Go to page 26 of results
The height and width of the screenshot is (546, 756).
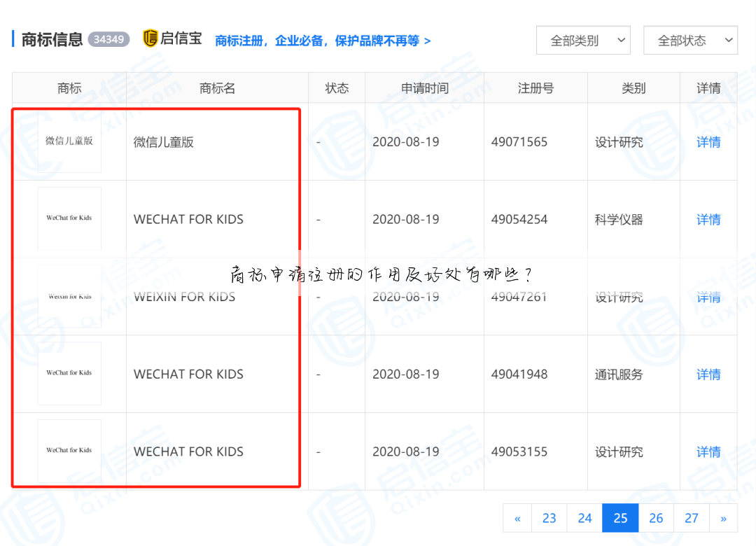(x=656, y=518)
